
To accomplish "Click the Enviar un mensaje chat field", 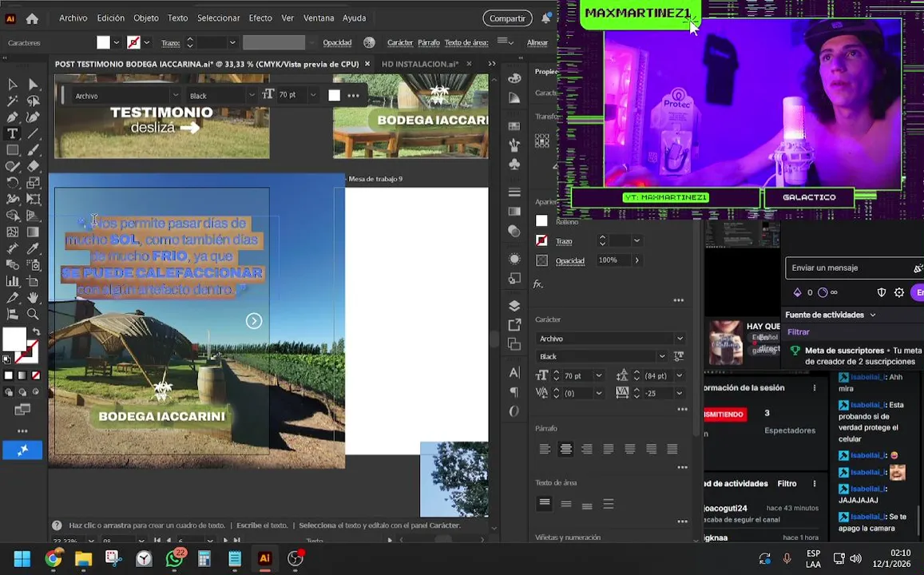I will tap(849, 268).
